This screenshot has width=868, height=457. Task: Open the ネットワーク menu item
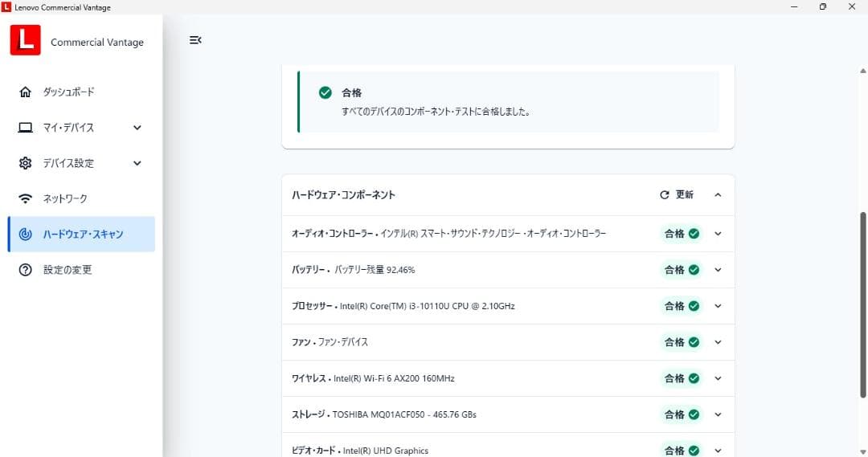pos(65,198)
